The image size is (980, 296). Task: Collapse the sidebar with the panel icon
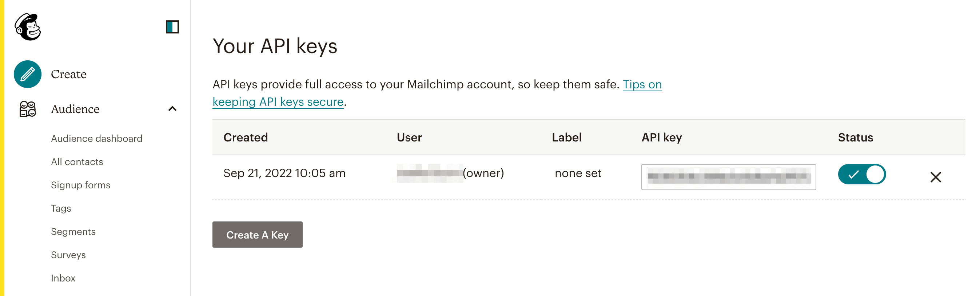pos(172,27)
